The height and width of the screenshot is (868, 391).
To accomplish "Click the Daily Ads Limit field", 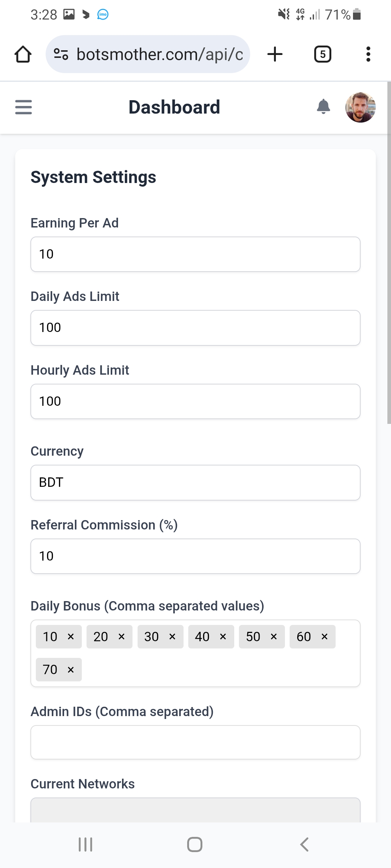I will coord(195,328).
